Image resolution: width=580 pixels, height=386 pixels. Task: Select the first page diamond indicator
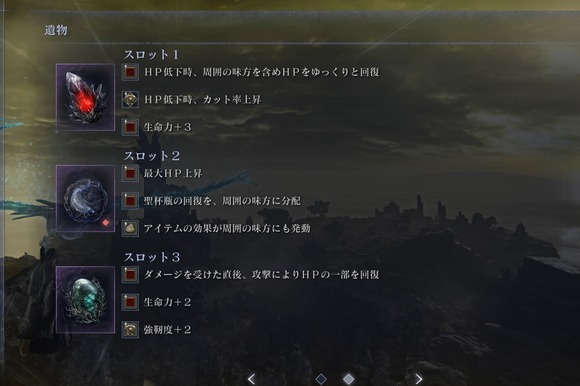pyautogui.click(x=321, y=379)
